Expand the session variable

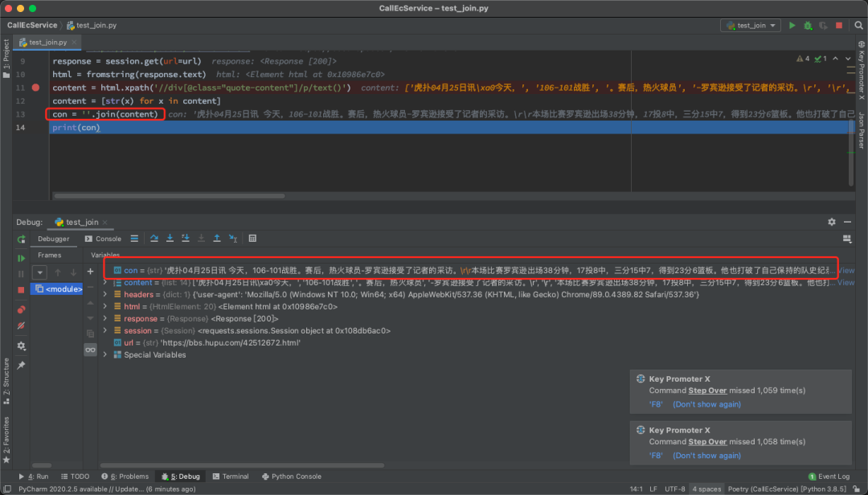click(105, 330)
